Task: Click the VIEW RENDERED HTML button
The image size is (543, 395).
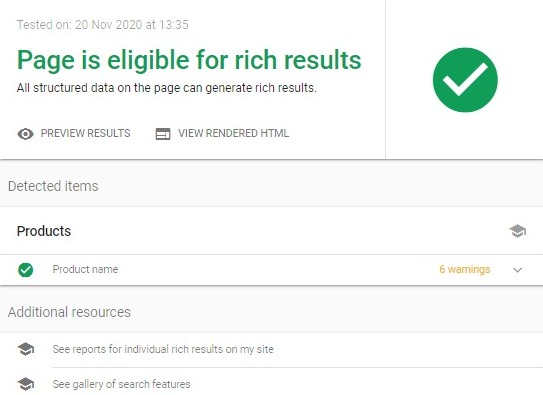Action: [222, 134]
